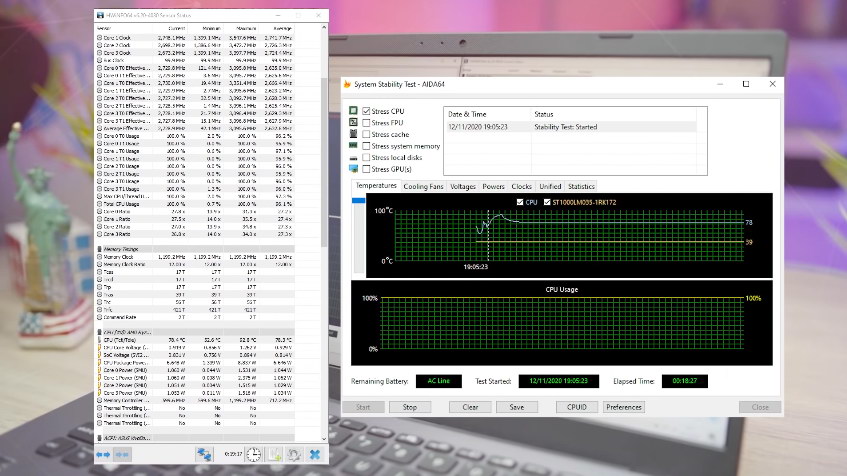The width and height of the screenshot is (847, 476).
Task: Reset HWiNFO timer with clock icon
Action: 254,454
